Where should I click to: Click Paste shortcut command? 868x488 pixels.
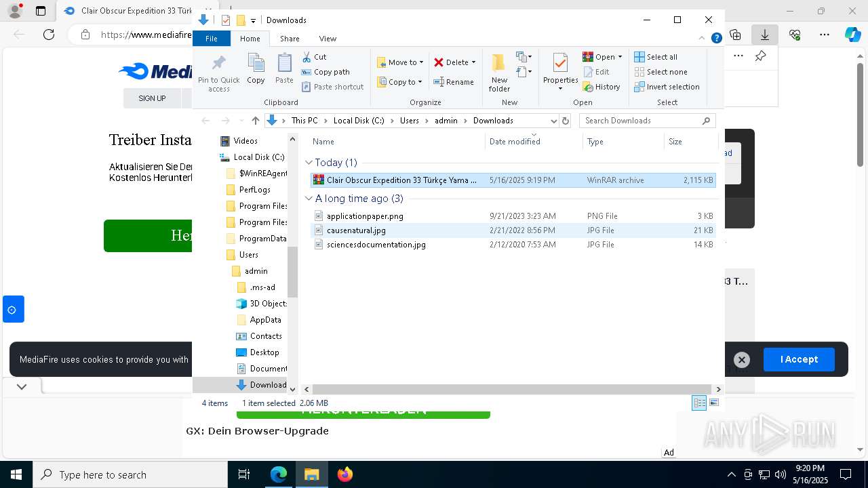(332, 87)
